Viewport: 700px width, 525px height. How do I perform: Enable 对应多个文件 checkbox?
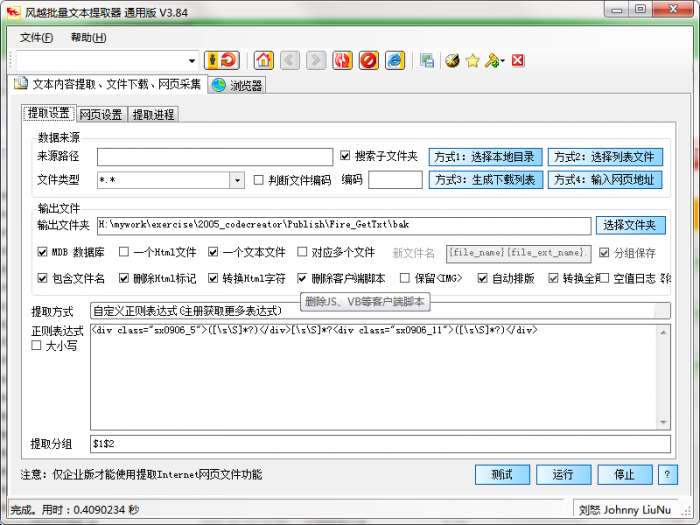(302, 252)
